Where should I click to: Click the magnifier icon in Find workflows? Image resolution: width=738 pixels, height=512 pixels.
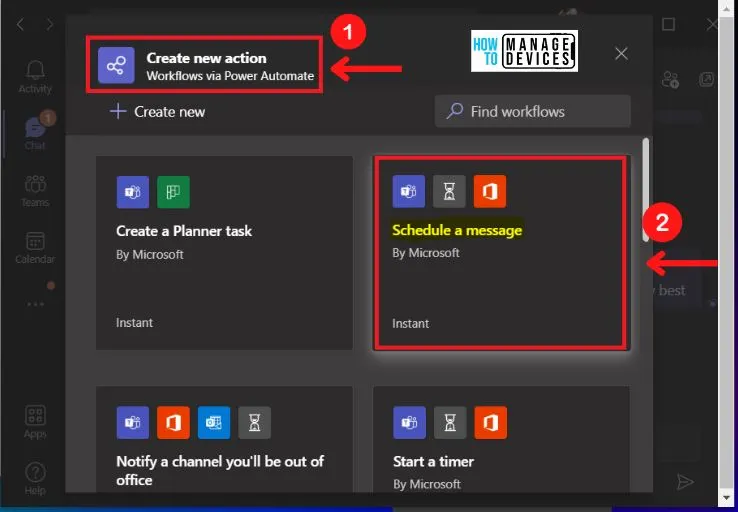[x=455, y=111]
